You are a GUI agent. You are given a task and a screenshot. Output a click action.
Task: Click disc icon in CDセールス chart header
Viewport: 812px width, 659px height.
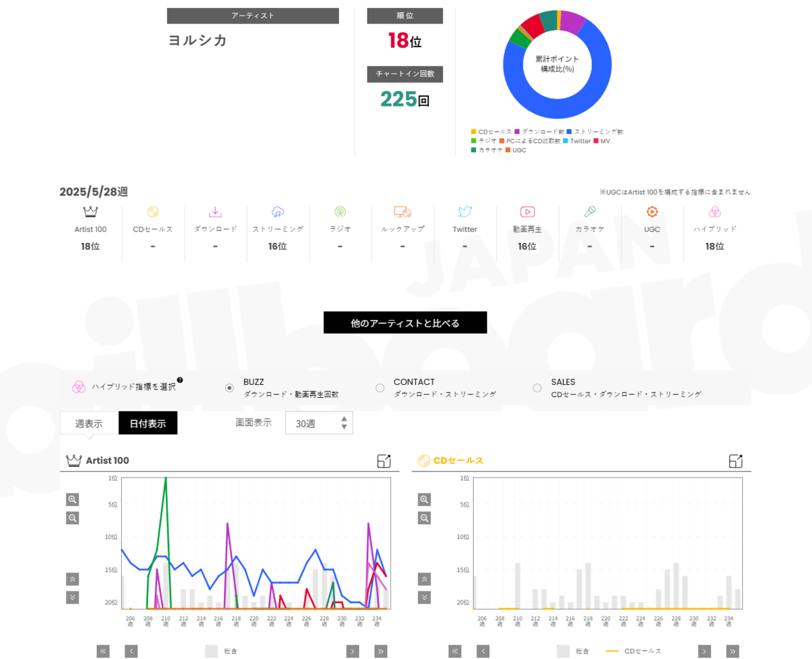pos(424,461)
